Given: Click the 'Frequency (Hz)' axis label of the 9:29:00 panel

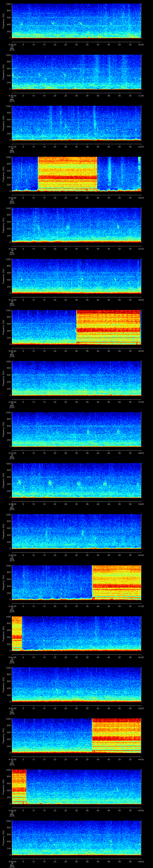Looking at the screenshot, I should tap(3, 21).
